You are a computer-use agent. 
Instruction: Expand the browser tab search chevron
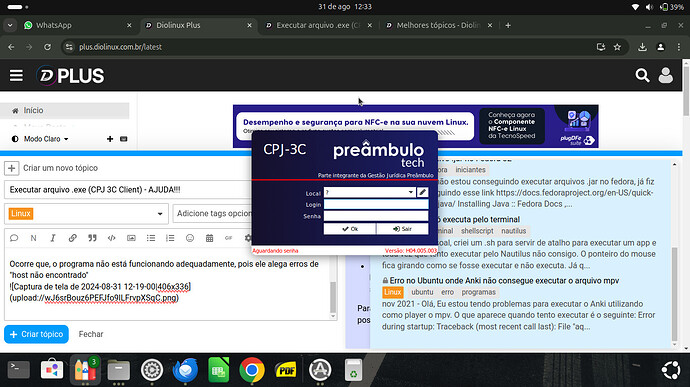click(10, 26)
